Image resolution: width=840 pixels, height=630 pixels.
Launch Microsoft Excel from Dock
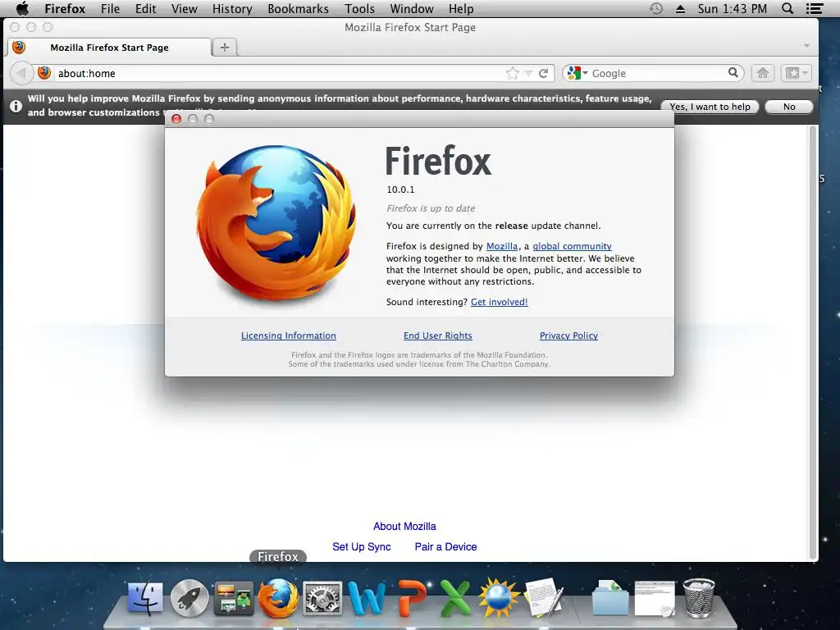tap(455, 598)
